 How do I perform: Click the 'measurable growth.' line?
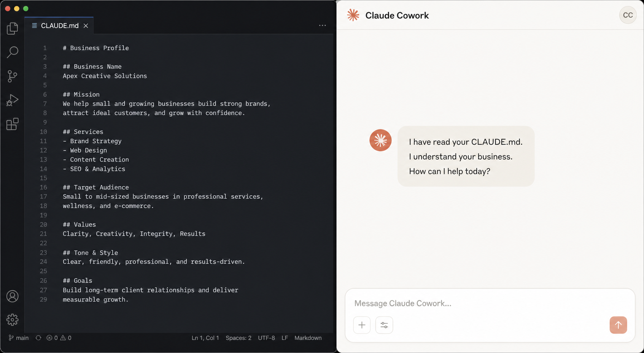pos(95,299)
